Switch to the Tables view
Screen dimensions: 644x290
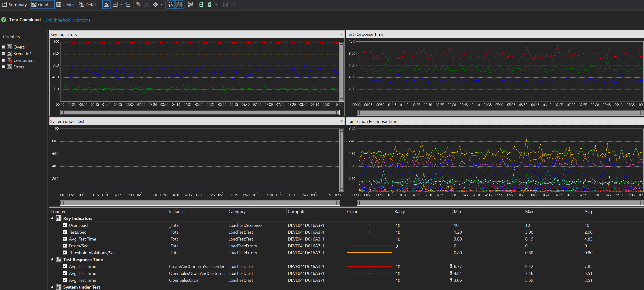click(x=65, y=4)
